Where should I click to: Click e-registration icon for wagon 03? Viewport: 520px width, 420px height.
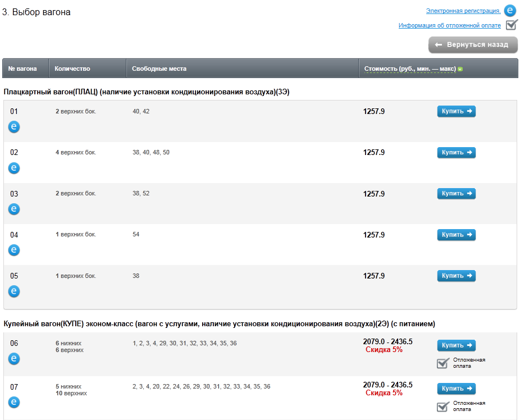coord(14,209)
